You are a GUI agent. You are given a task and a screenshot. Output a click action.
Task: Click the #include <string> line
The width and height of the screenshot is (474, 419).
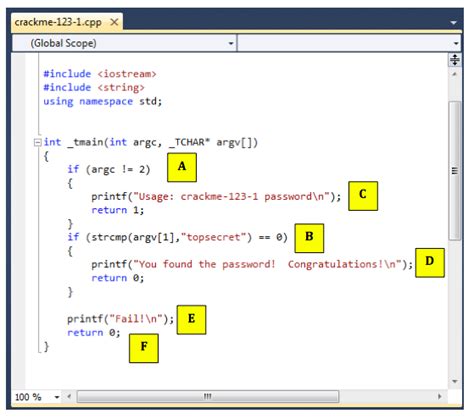click(94, 87)
